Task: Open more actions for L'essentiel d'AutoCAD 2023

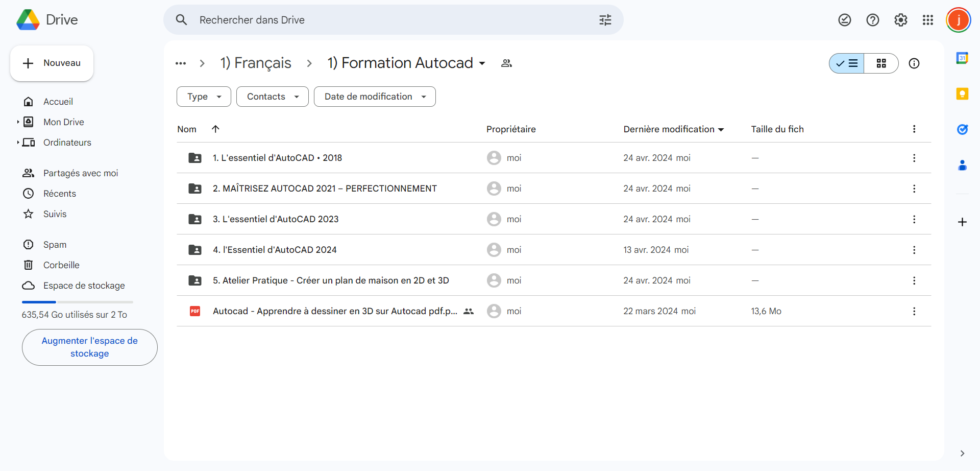Action: pos(914,219)
